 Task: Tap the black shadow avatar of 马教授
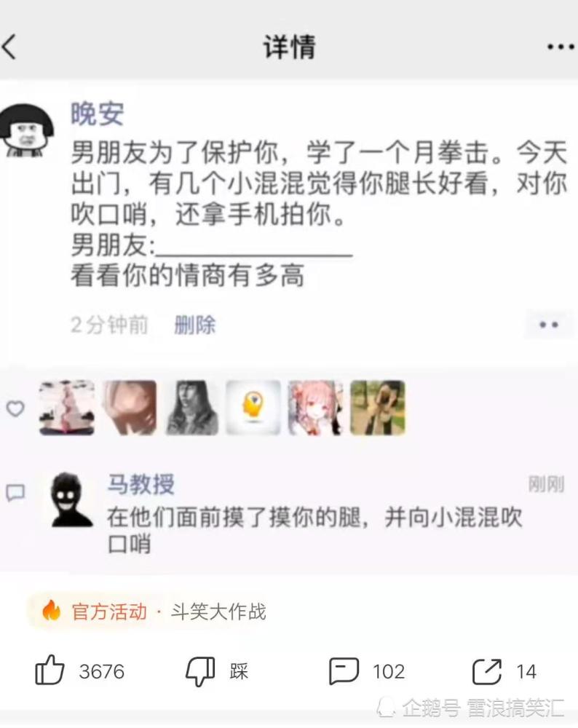[x=71, y=499]
